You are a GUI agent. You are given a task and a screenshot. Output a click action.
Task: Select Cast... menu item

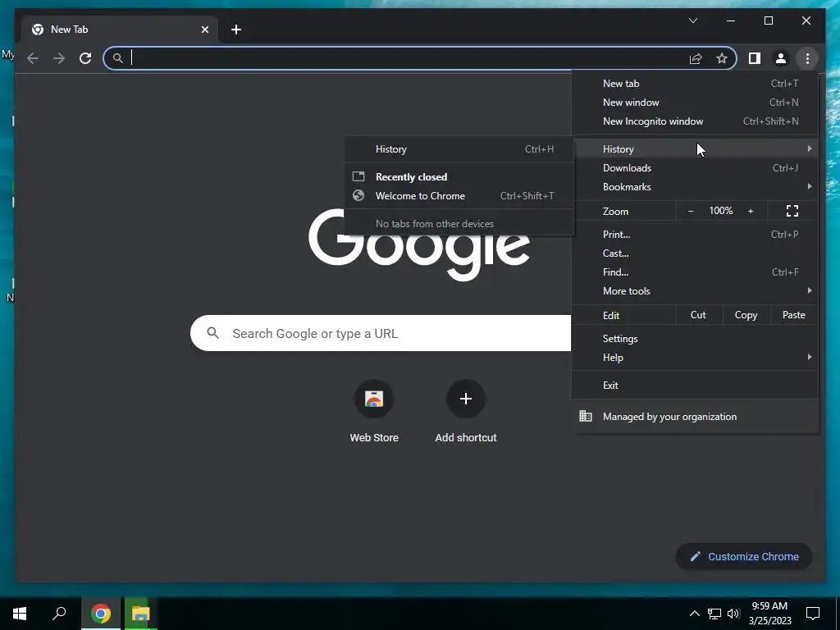click(x=695, y=253)
